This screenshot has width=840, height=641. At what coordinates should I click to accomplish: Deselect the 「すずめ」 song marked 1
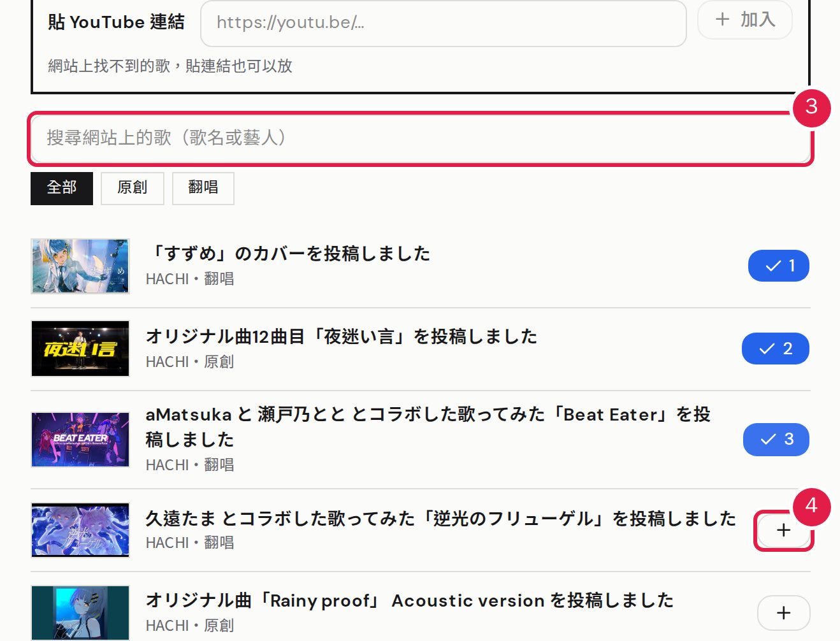click(779, 266)
